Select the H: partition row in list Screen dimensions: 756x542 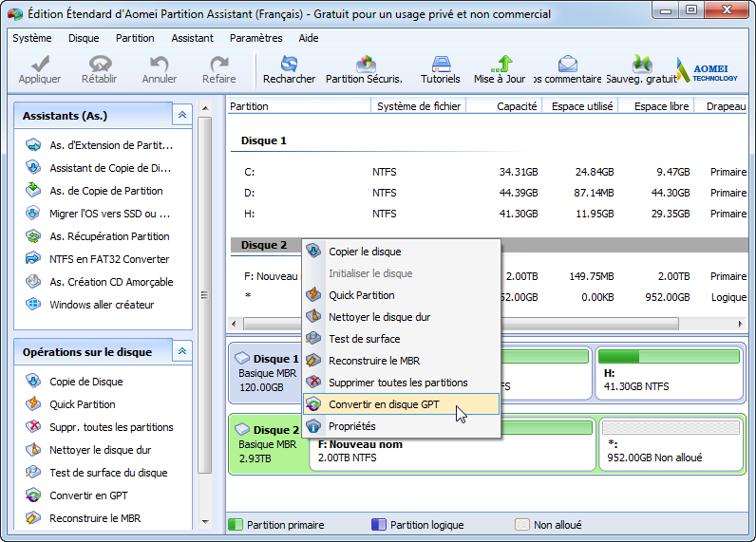click(x=488, y=214)
